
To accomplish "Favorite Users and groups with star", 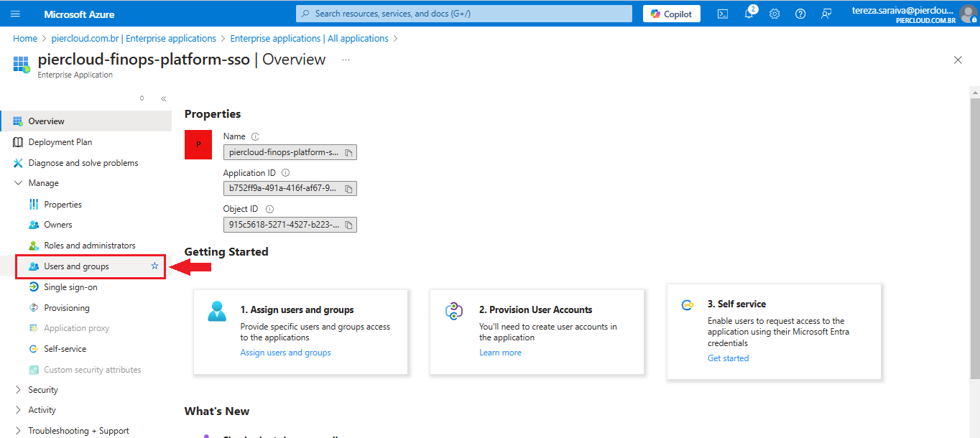I will coord(154,266).
